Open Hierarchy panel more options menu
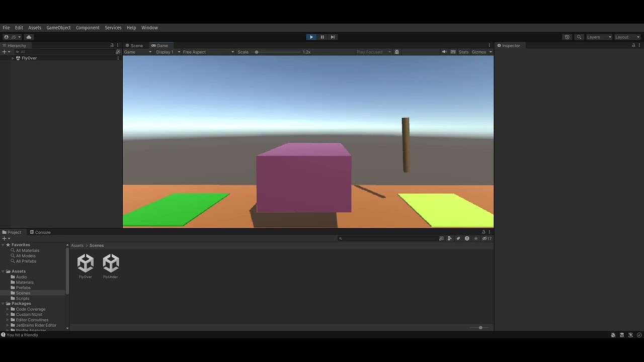 click(118, 45)
